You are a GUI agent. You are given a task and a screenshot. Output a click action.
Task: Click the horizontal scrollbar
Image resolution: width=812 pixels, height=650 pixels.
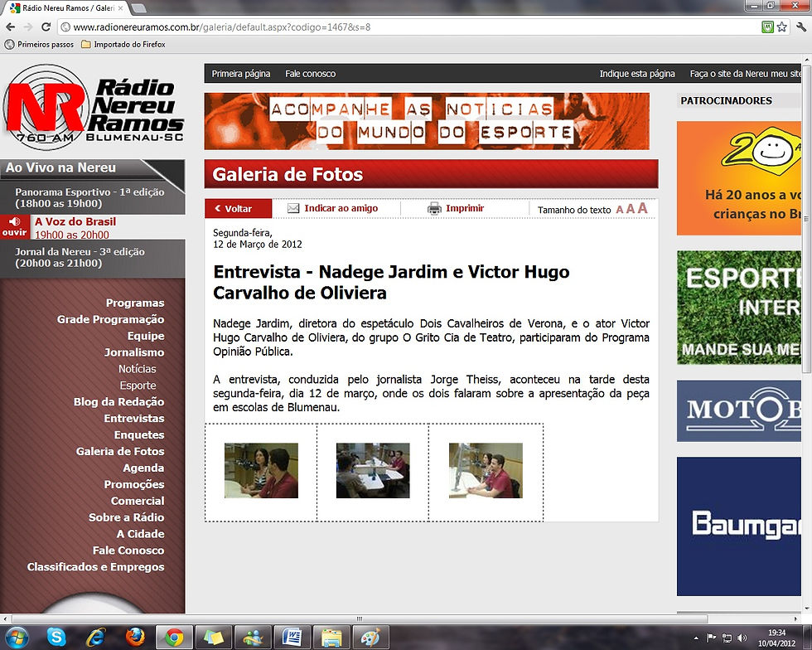pyautogui.click(x=360, y=618)
